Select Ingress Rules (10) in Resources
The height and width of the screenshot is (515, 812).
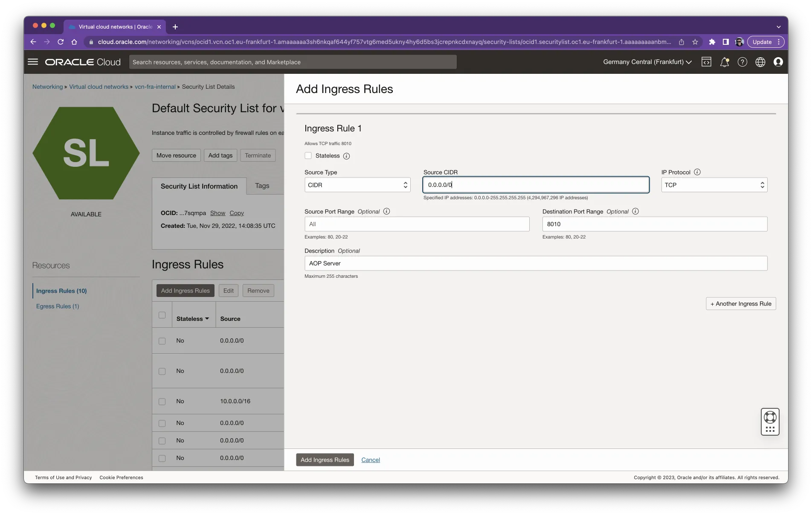click(61, 291)
